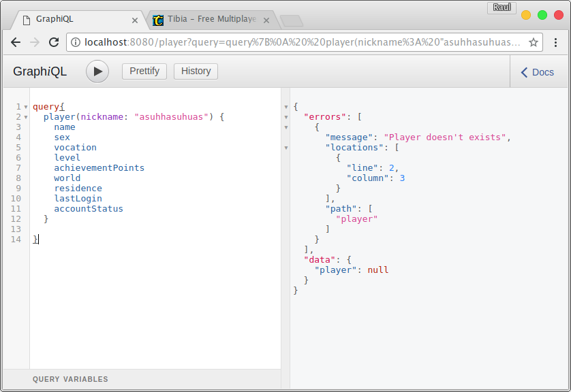The image size is (571, 392).
Task: Bookmark this page with the star icon
Action: pyautogui.click(x=534, y=43)
